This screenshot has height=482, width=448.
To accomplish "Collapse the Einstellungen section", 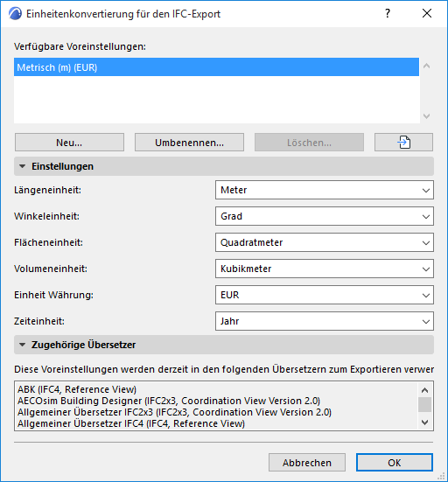I will [22, 166].
